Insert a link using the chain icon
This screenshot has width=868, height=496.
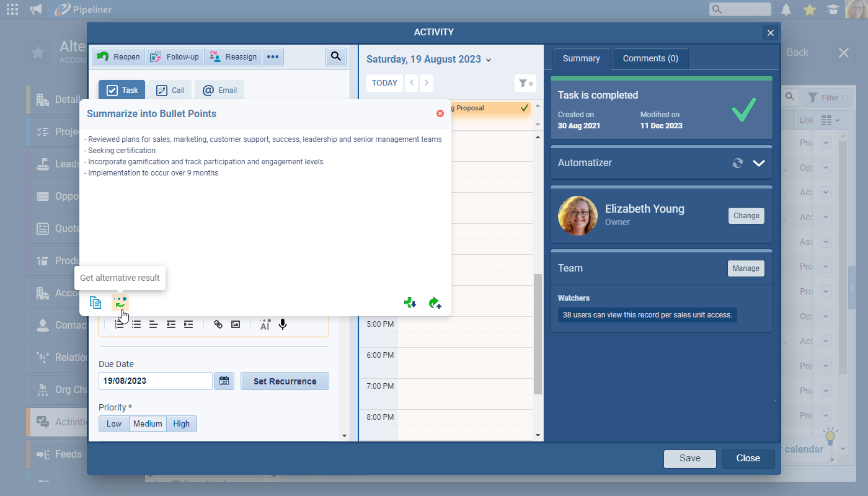pos(218,324)
